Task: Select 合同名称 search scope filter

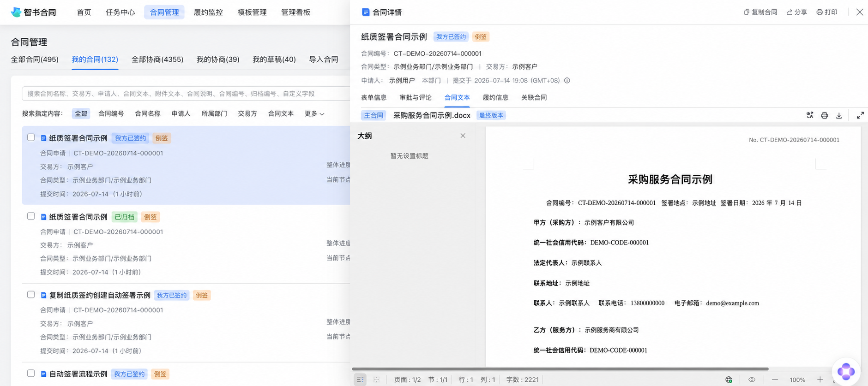Action: tap(148, 113)
